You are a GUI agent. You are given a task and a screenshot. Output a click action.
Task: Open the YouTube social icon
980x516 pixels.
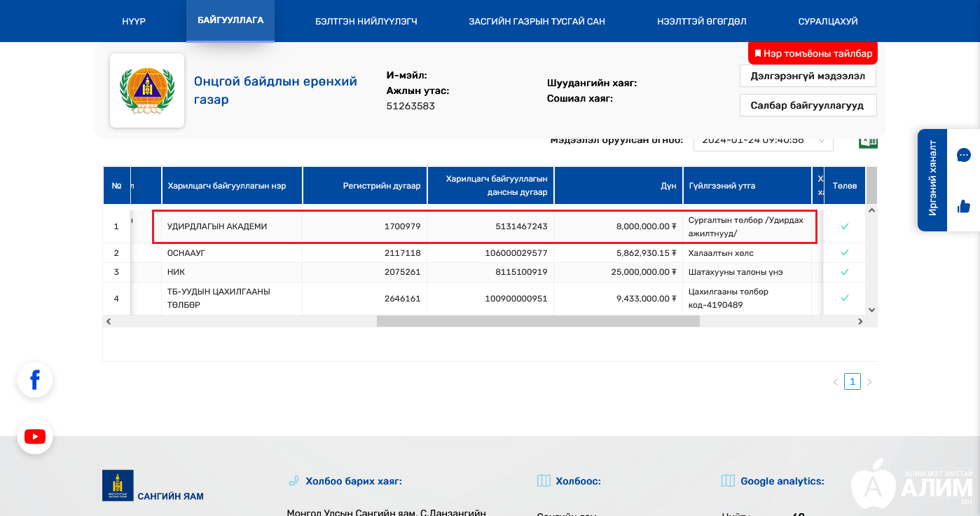point(35,437)
